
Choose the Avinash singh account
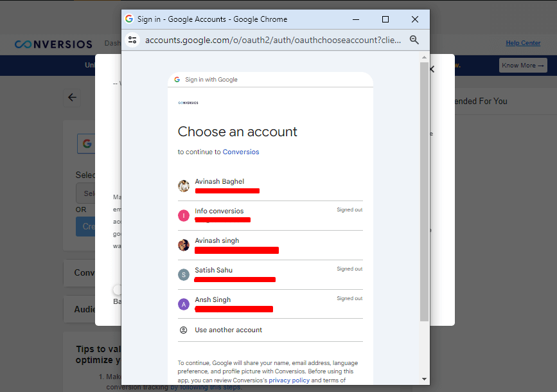coord(270,245)
